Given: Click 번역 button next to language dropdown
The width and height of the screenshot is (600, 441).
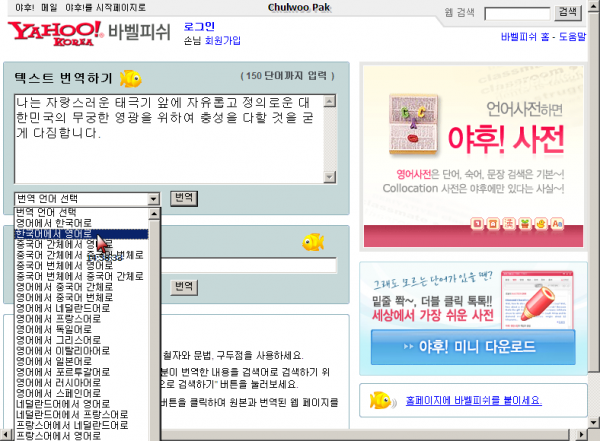Looking at the screenshot, I should click(x=184, y=198).
